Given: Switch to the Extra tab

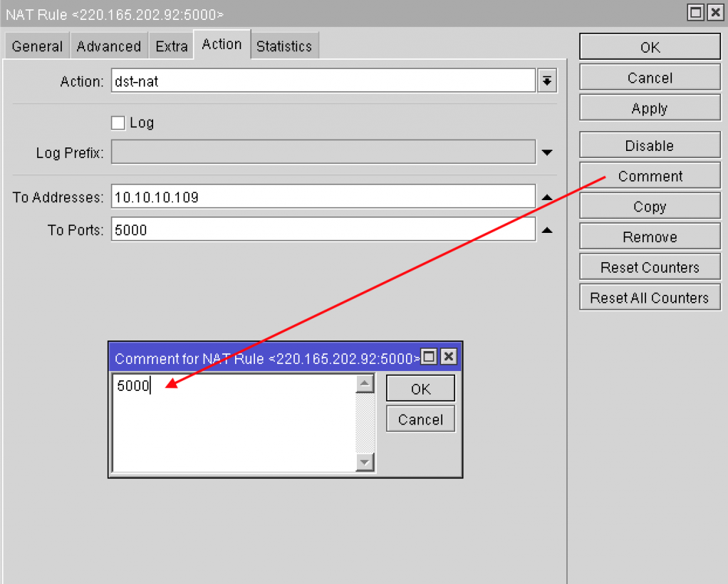Looking at the screenshot, I should tap(172, 46).
